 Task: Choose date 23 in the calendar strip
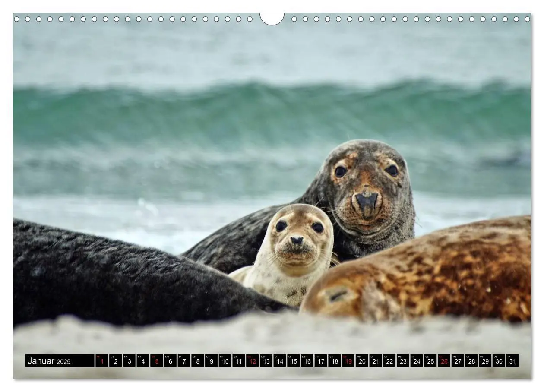[403, 361]
